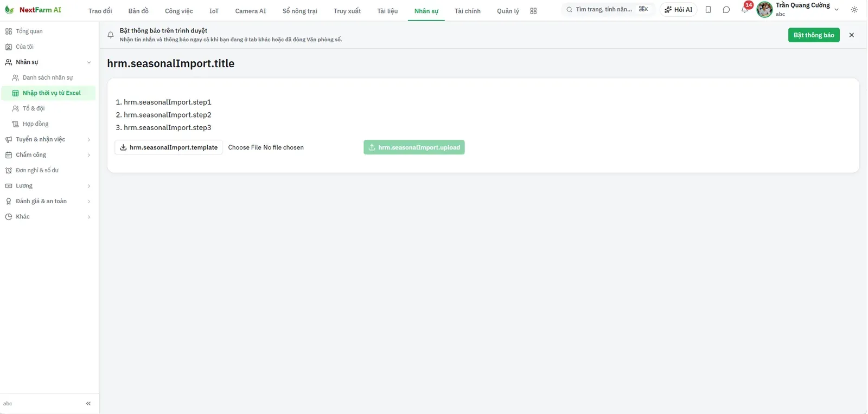Open Của tôi in the sidebar
The width and height of the screenshot is (868, 414).
click(48, 47)
